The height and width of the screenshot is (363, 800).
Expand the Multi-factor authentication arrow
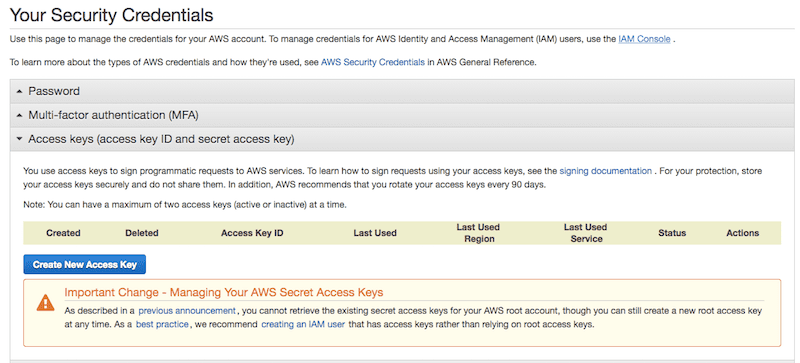pos(19,116)
